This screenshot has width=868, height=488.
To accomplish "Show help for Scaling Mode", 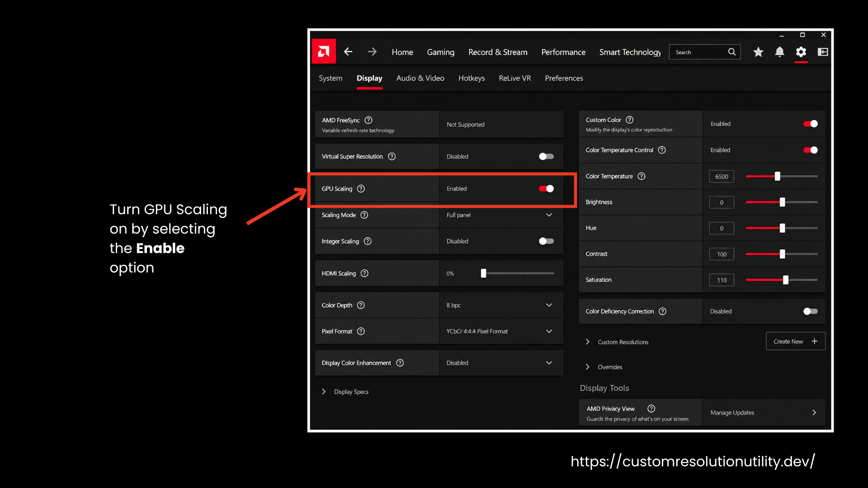I will [364, 215].
